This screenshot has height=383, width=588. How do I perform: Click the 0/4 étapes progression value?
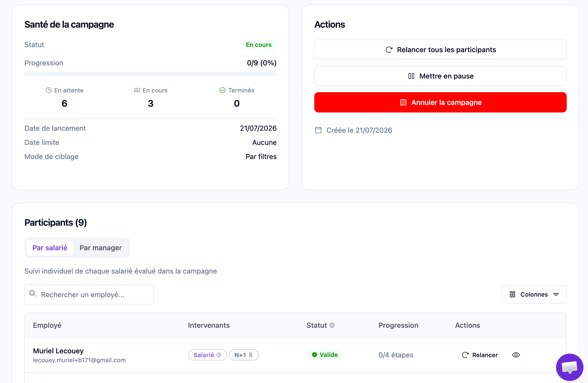[396, 355]
